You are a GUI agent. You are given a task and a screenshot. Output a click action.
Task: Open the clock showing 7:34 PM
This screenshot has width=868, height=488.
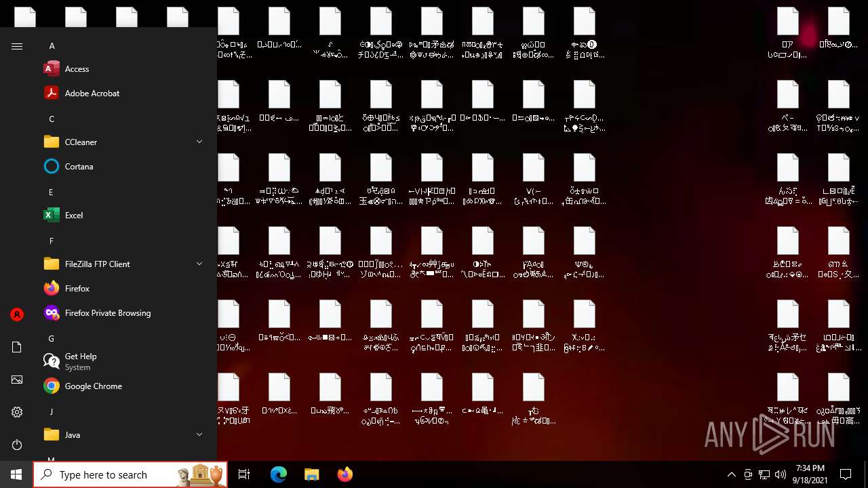point(810,474)
